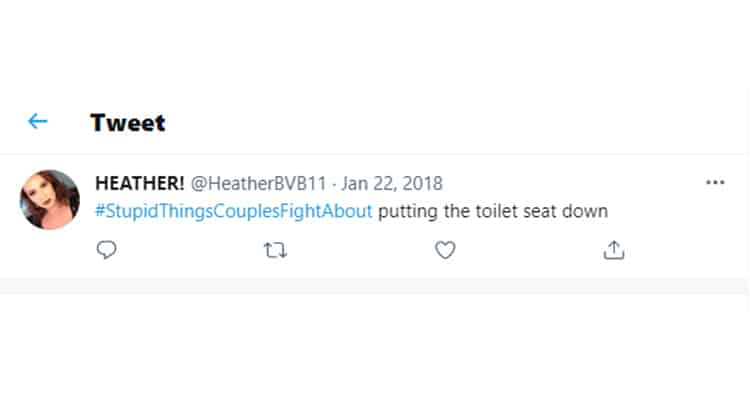The height and width of the screenshot is (400, 750).
Task: Click the gray divider strip below the tweet
Action: tap(375, 286)
